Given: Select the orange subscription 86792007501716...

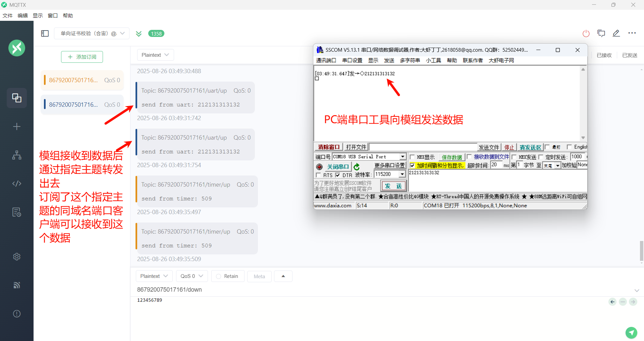Looking at the screenshot, I should pyautogui.click(x=82, y=80).
